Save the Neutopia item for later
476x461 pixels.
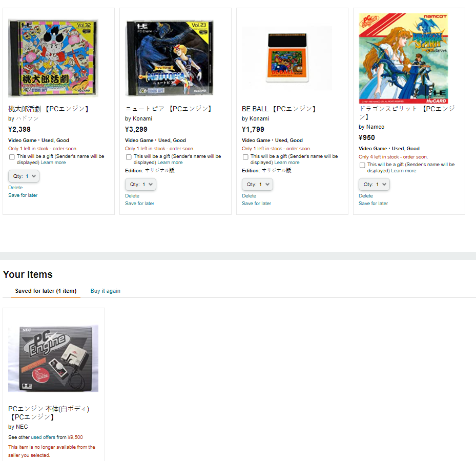pyautogui.click(x=140, y=203)
